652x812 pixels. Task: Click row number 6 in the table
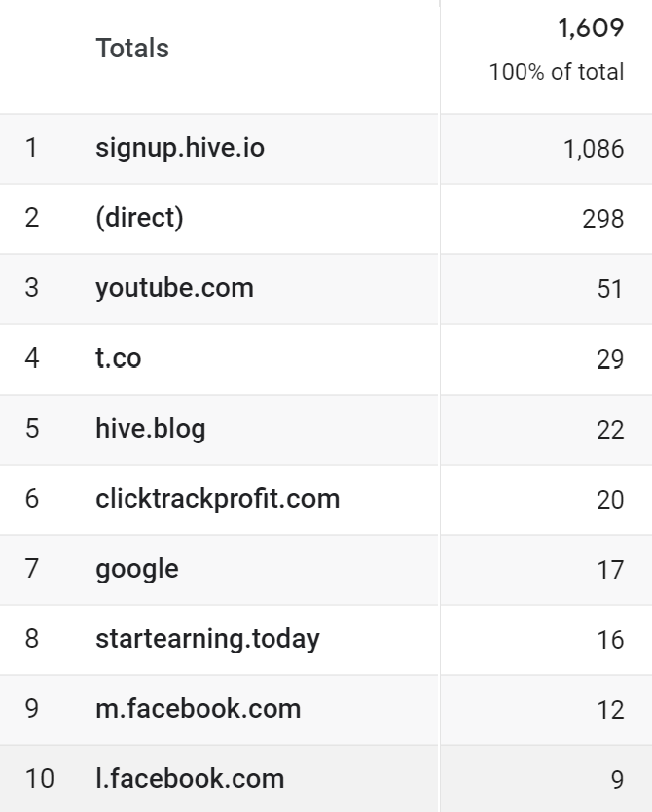click(32, 499)
